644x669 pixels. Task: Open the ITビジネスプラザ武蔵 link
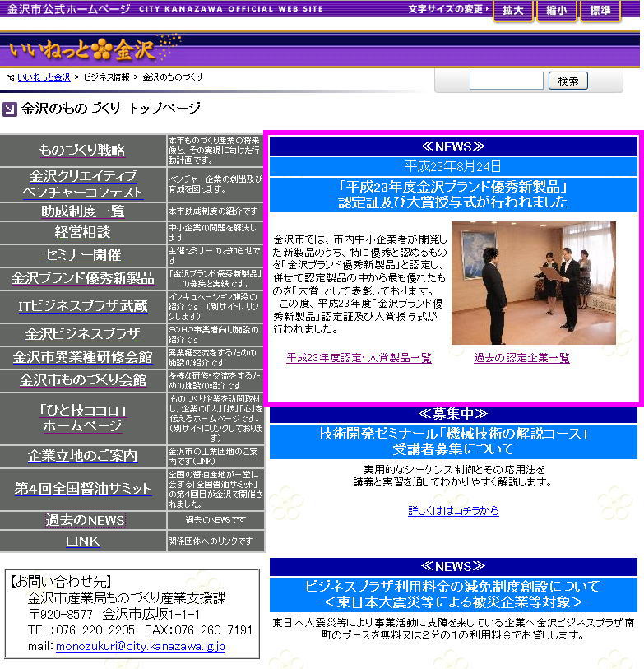(x=83, y=306)
